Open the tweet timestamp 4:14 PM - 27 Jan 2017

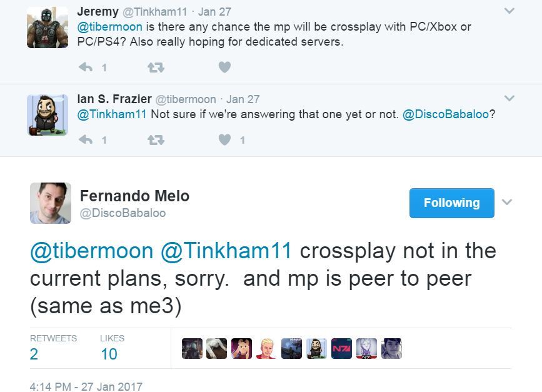click(86, 386)
